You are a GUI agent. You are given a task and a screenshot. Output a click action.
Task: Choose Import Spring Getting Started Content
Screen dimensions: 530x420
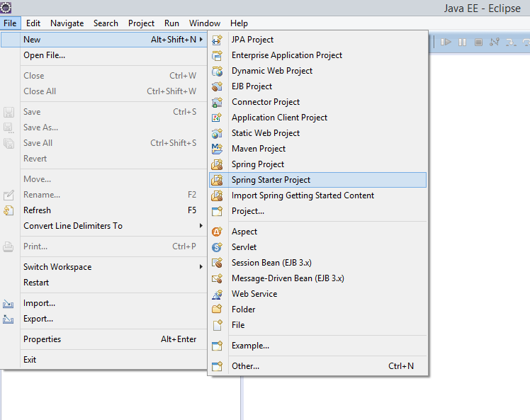317,195
